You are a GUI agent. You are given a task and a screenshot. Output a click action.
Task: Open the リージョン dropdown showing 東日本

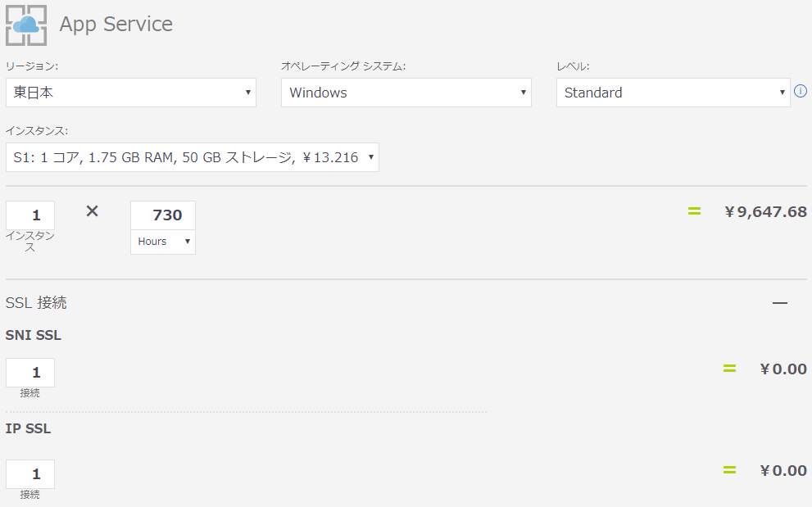(x=130, y=93)
